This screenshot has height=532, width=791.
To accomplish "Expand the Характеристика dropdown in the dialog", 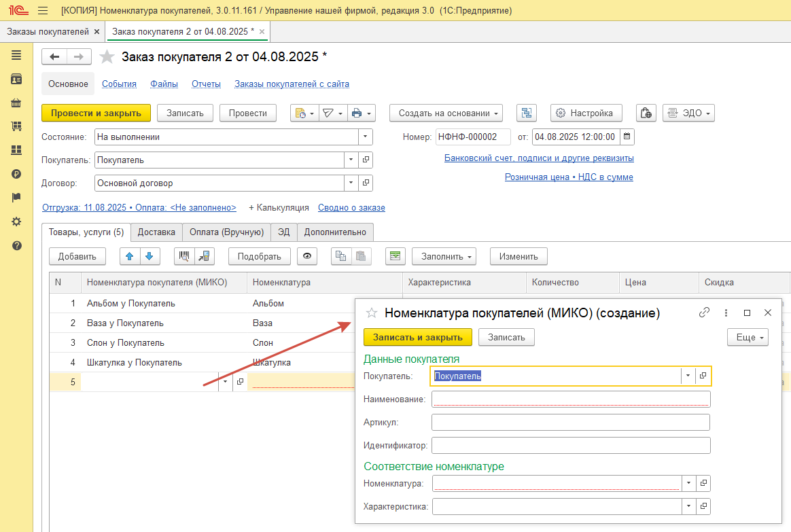I will 688,506.
